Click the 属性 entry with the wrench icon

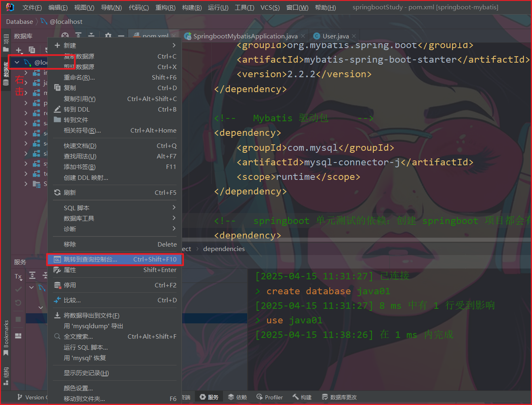point(115,270)
